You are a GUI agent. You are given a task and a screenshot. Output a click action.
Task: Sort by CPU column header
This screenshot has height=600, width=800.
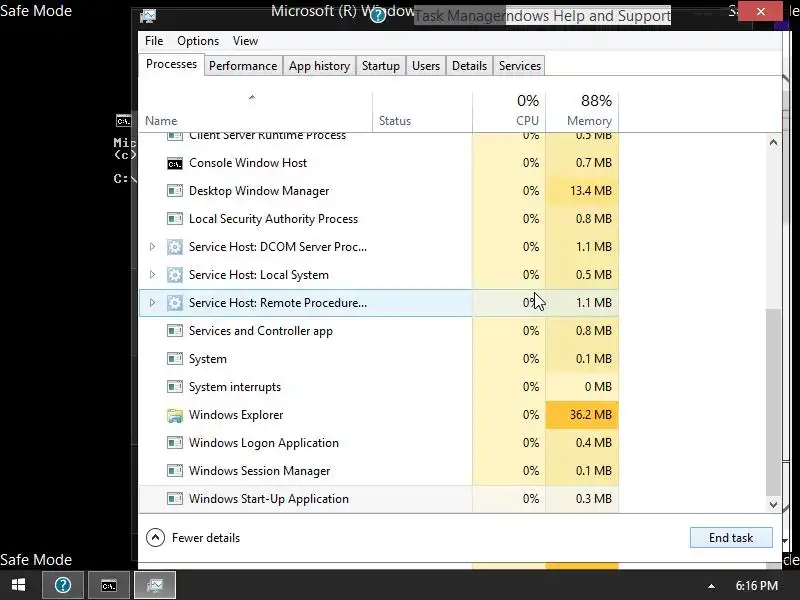click(x=509, y=112)
